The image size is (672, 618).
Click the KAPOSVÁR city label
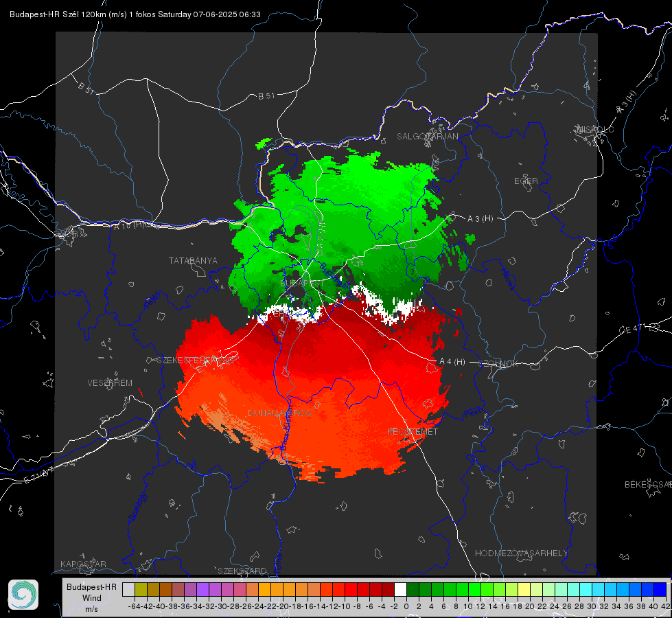coord(83,564)
